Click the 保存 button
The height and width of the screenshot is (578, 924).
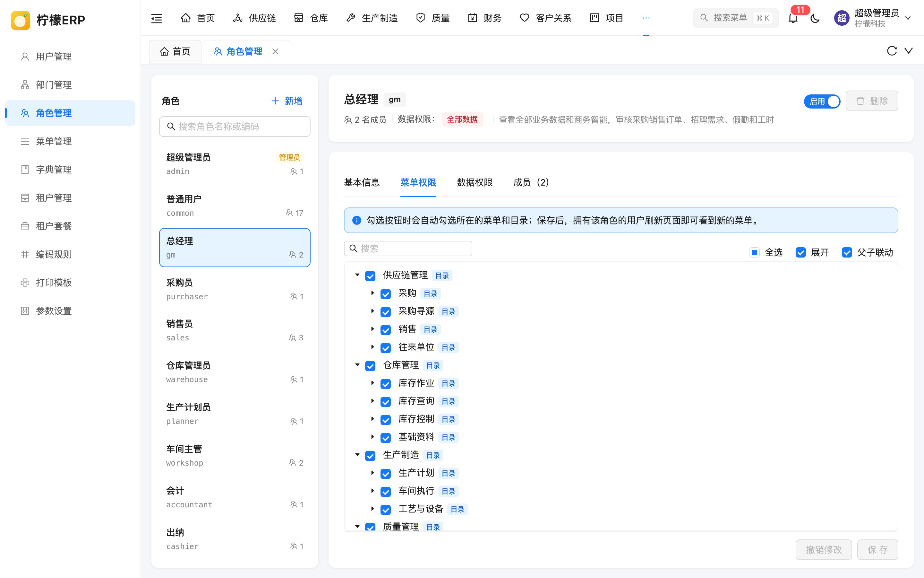click(877, 550)
